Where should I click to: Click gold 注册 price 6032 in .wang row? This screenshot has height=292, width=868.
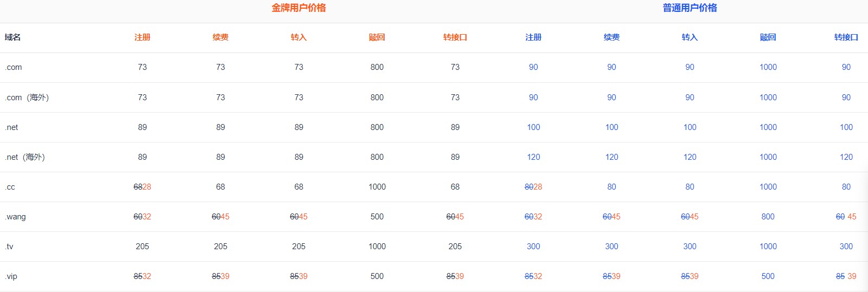point(142,217)
